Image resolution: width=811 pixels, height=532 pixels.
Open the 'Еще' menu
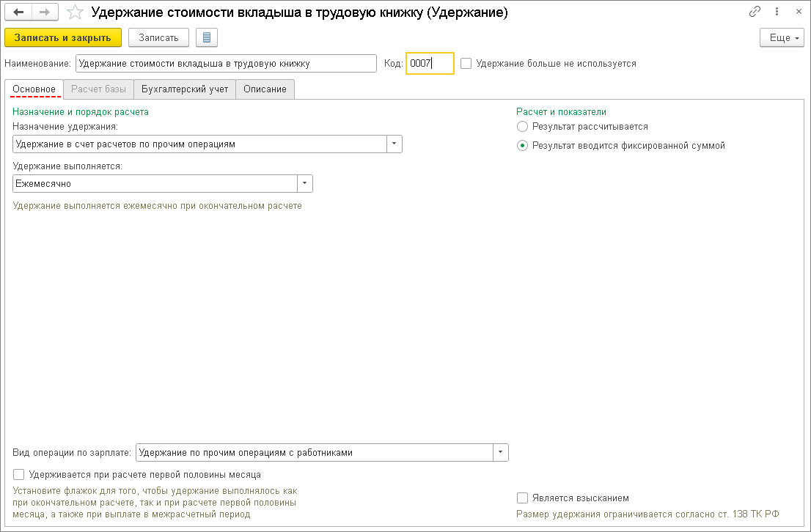(782, 37)
